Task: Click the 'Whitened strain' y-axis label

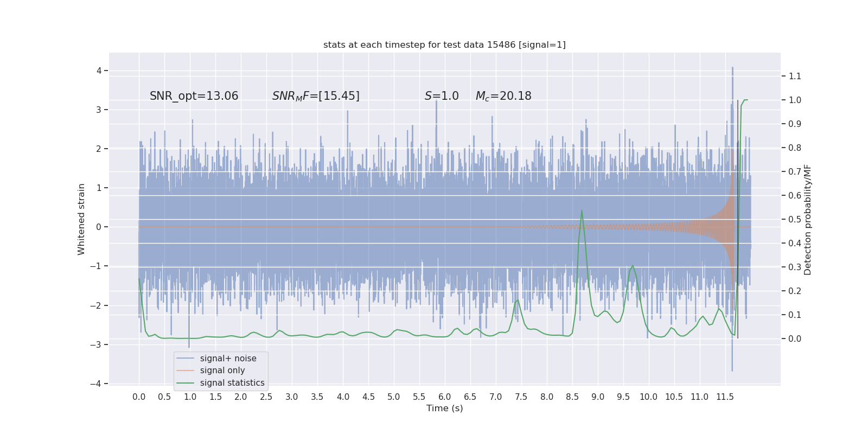Action: [x=81, y=219]
